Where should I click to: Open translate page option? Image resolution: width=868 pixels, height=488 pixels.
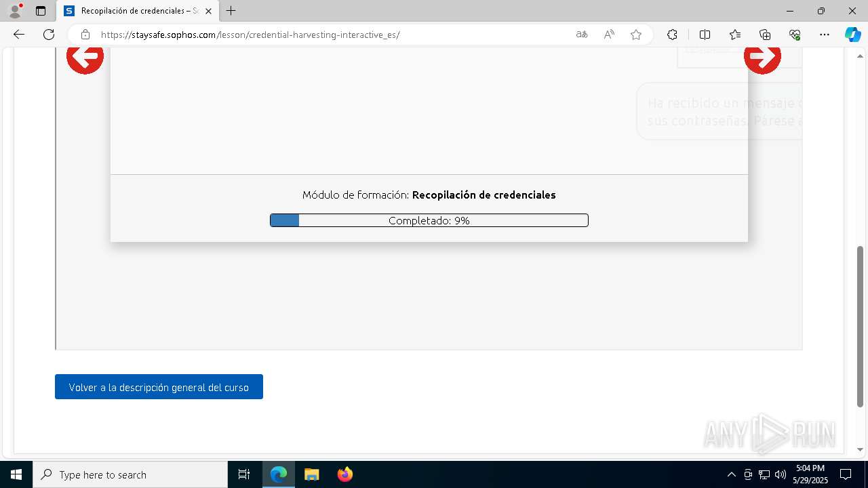(581, 35)
